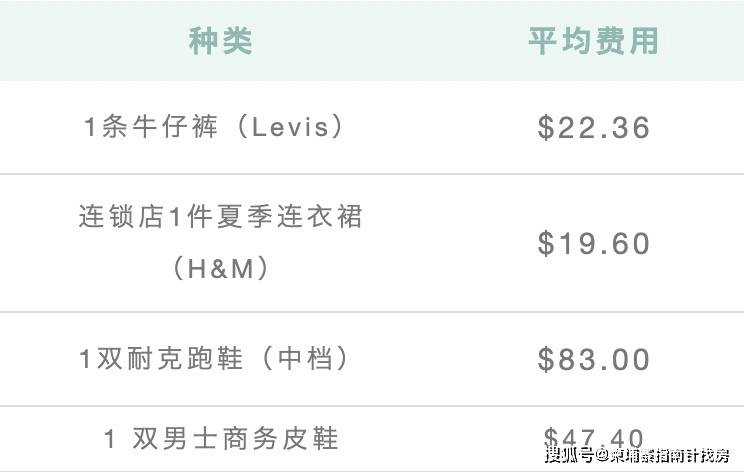744x472 pixels.
Task: Click the $83.00 price cell
Action: tap(594, 359)
